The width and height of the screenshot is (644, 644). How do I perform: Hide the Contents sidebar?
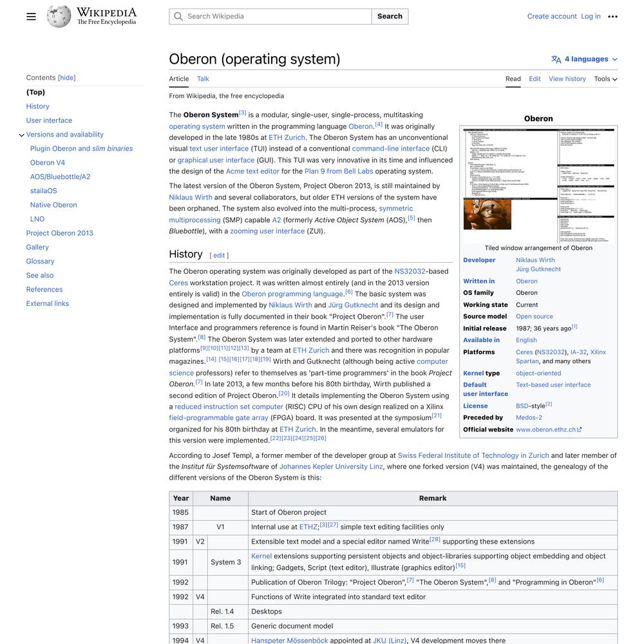click(67, 78)
